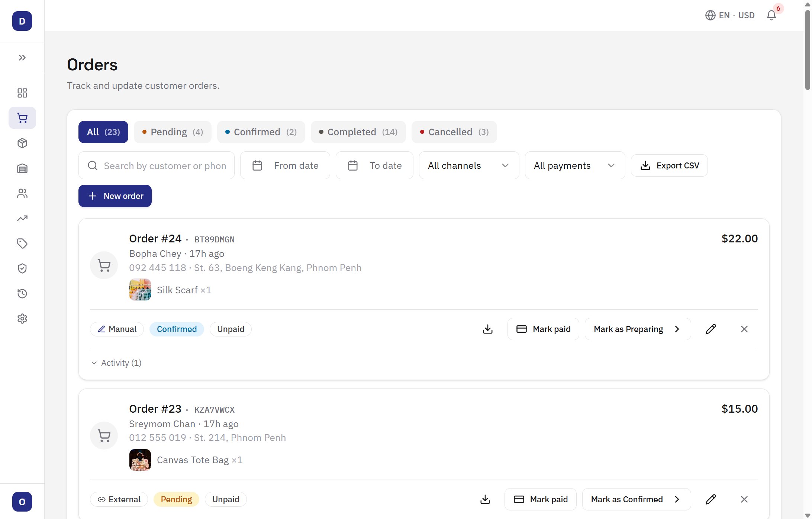This screenshot has height=519, width=812.
Task: Select the All (23) tab
Action: [x=103, y=132]
